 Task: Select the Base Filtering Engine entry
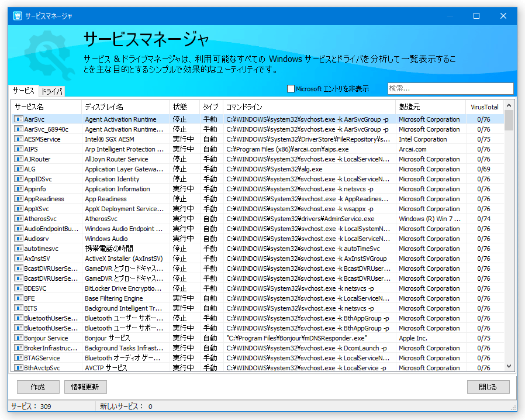[x=114, y=298]
